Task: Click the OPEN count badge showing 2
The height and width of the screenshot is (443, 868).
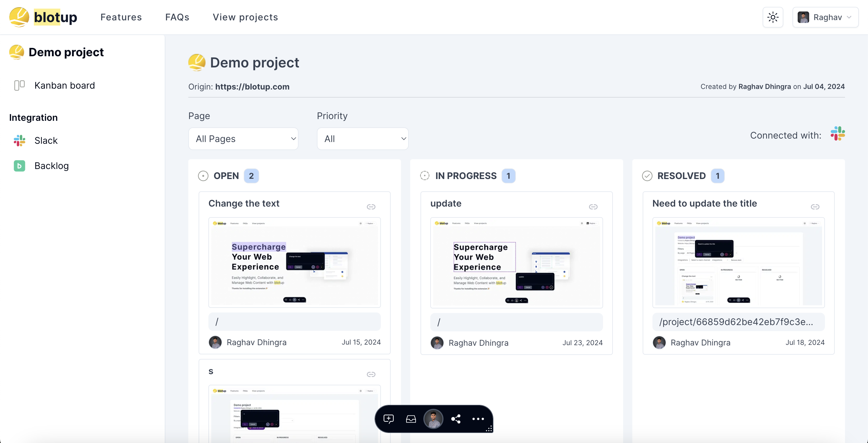Action: [251, 176]
